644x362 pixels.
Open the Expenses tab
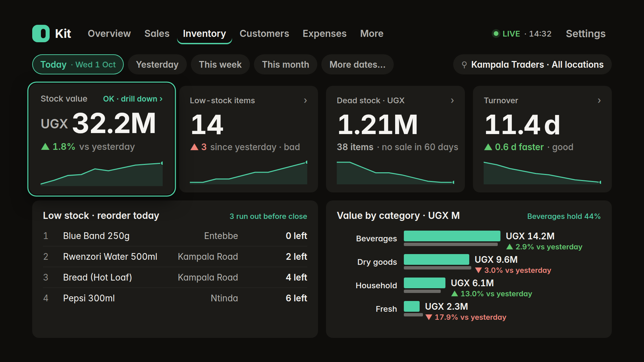point(325,34)
